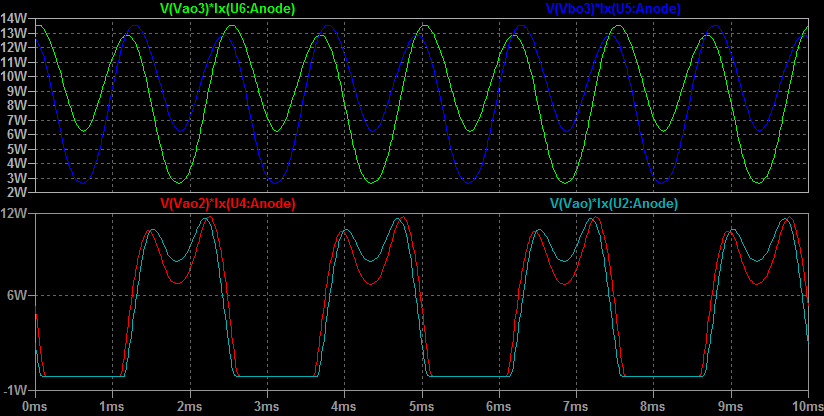The width and height of the screenshot is (824, 416).
Task: Select the red V(Vao2)*Ix(U4:Anode) trace label
Action: pyautogui.click(x=228, y=203)
